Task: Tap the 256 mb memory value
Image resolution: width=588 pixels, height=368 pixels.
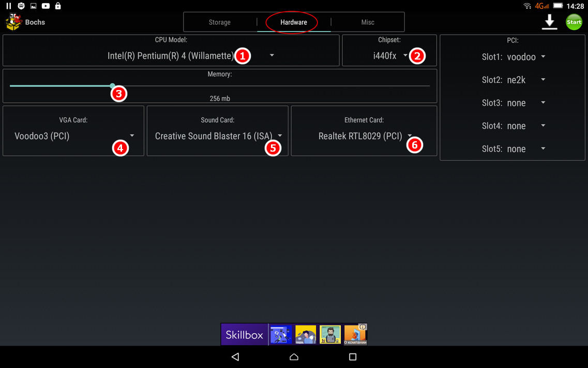Action: click(220, 99)
